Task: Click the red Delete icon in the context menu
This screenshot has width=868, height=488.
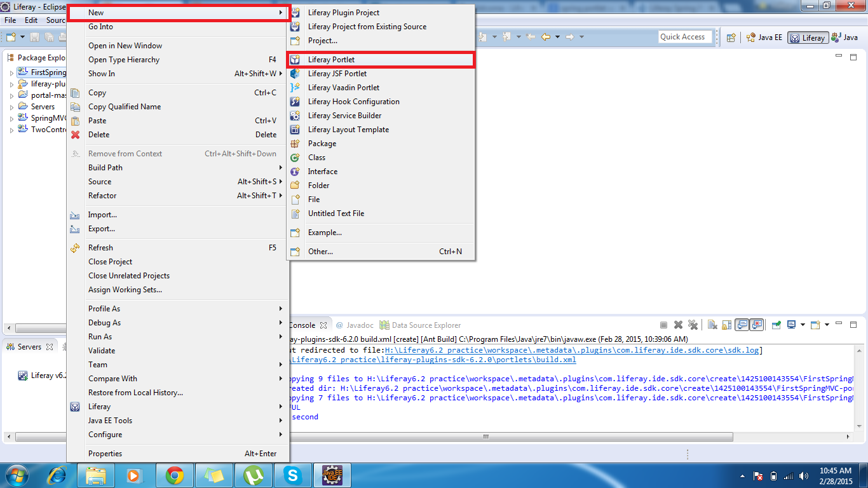Action: coord(76,135)
